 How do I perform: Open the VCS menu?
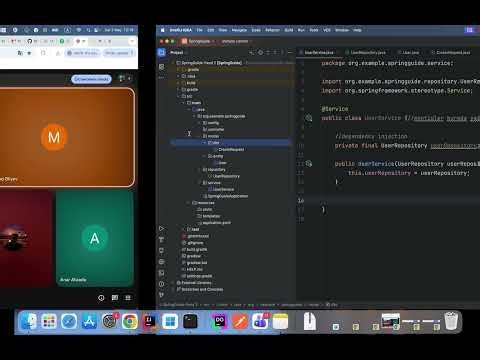327,30
